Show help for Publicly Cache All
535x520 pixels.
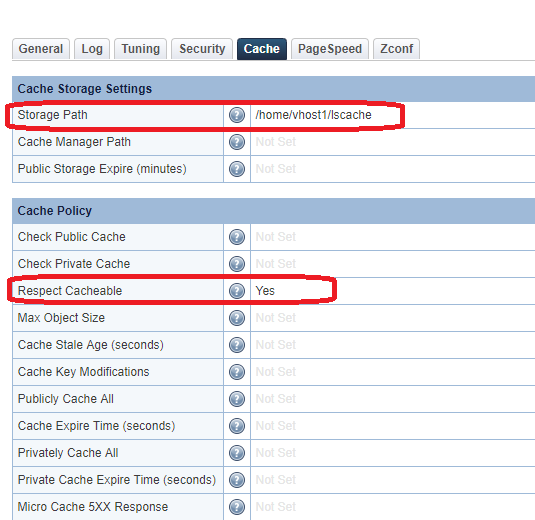237,399
